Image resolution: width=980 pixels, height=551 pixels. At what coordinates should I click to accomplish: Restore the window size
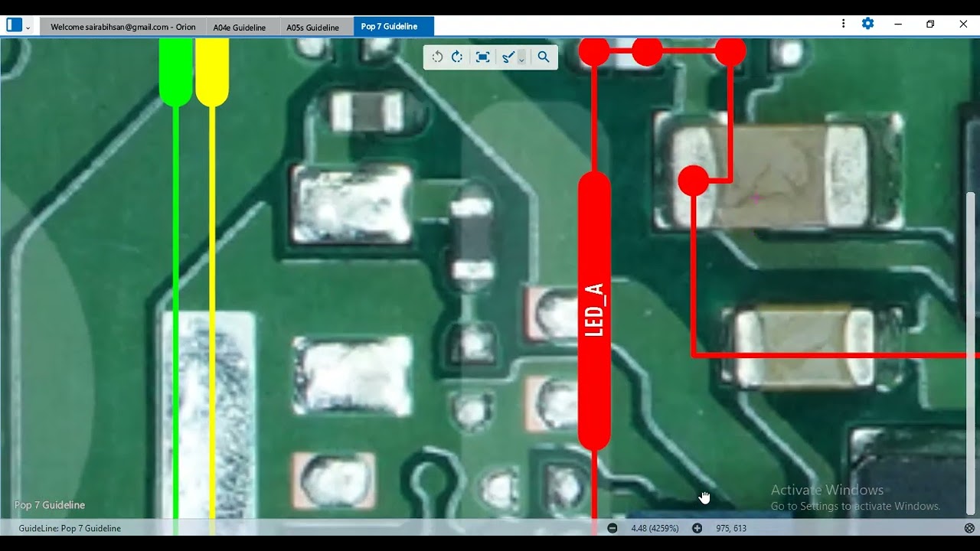click(930, 24)
